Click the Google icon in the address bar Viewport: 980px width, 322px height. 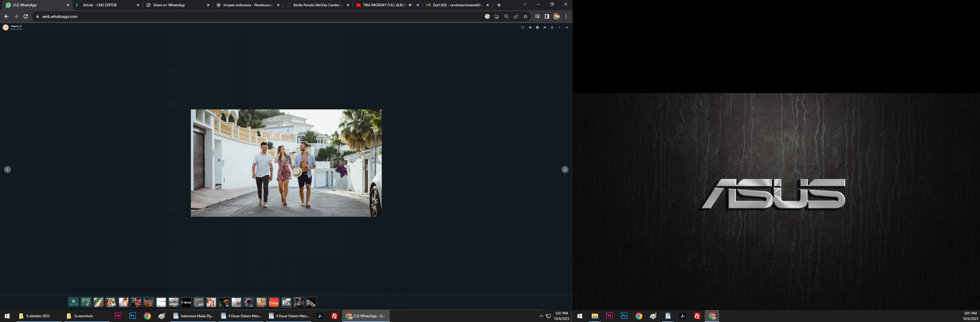tap(487, 16)
